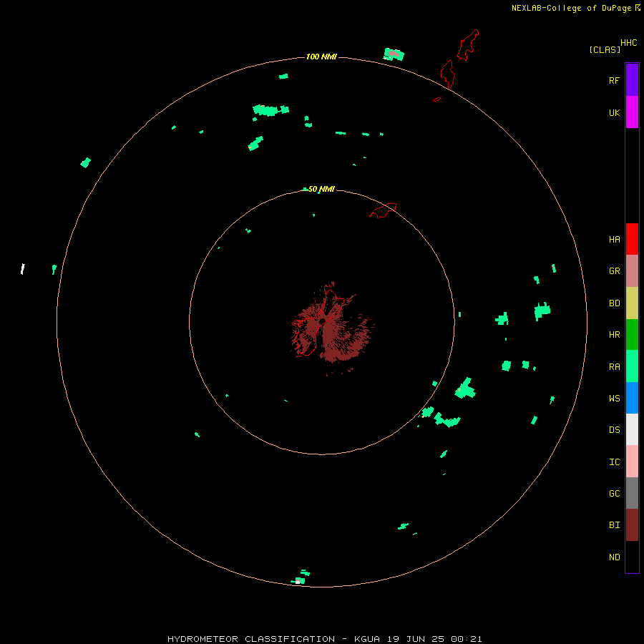This screenshot has height=644, width=644.
Task: Click the 100 NMI range ring label
Action: [321, 57]
